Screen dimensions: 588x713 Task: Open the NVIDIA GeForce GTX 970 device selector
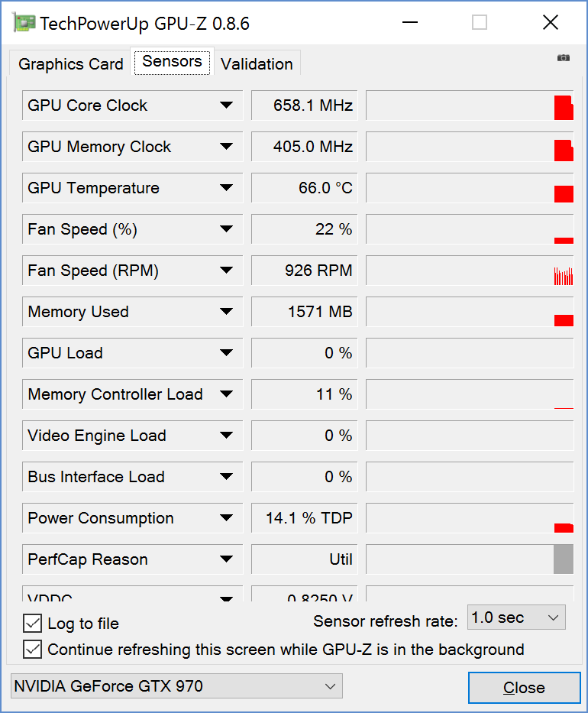point(176,685)
